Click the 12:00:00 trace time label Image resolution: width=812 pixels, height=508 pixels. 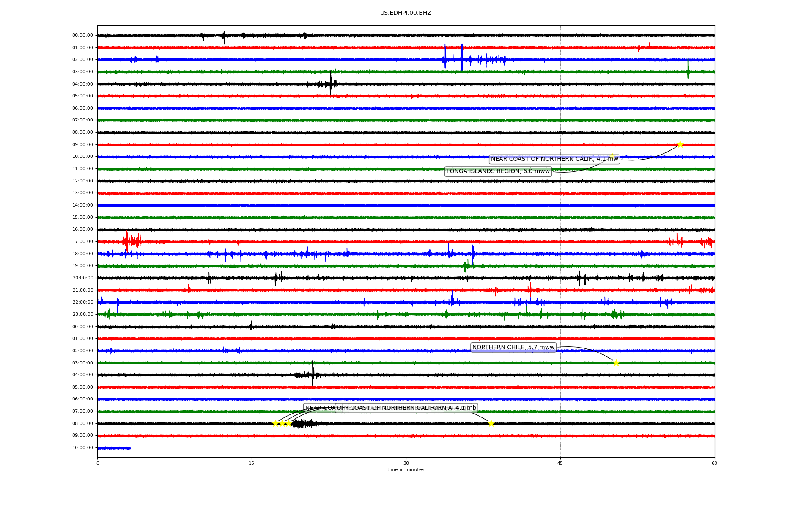[x=82, y=181]
